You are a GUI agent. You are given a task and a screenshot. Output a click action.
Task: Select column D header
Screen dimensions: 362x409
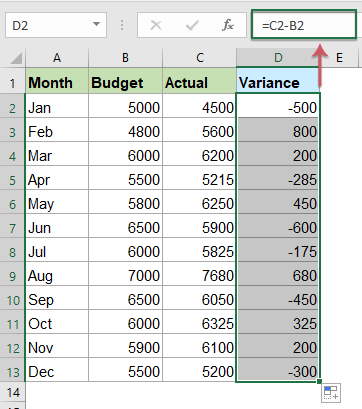278,58
